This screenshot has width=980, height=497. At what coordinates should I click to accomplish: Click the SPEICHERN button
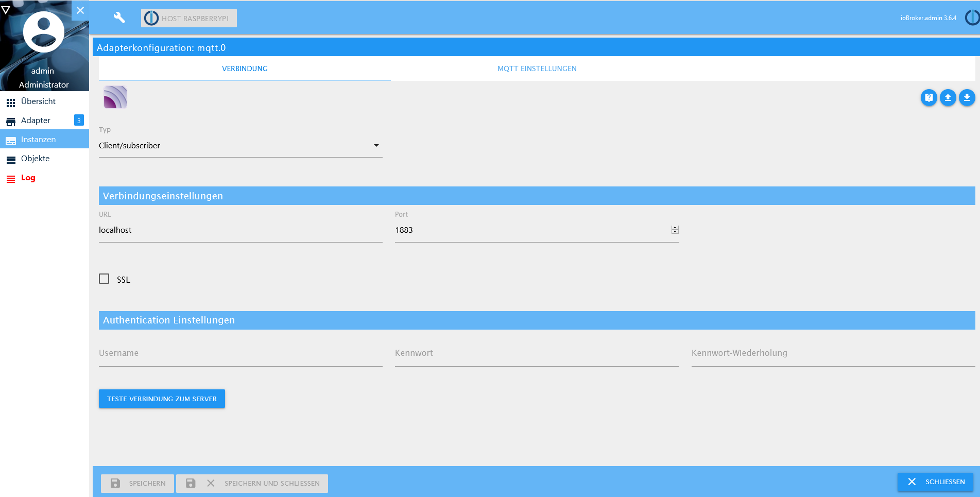pos(137,483)
